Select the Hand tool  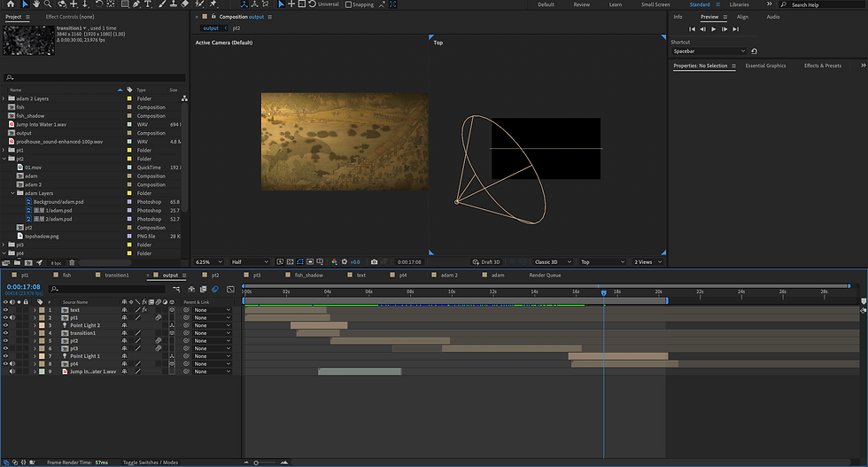(36, 4)
